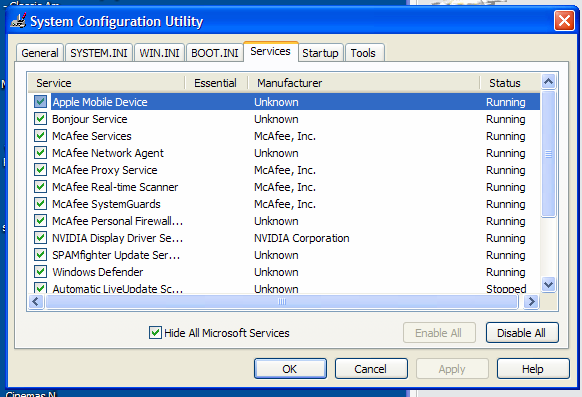Switch to the General tab
Screen dimensions: 582x397
(x=40, y=53)
